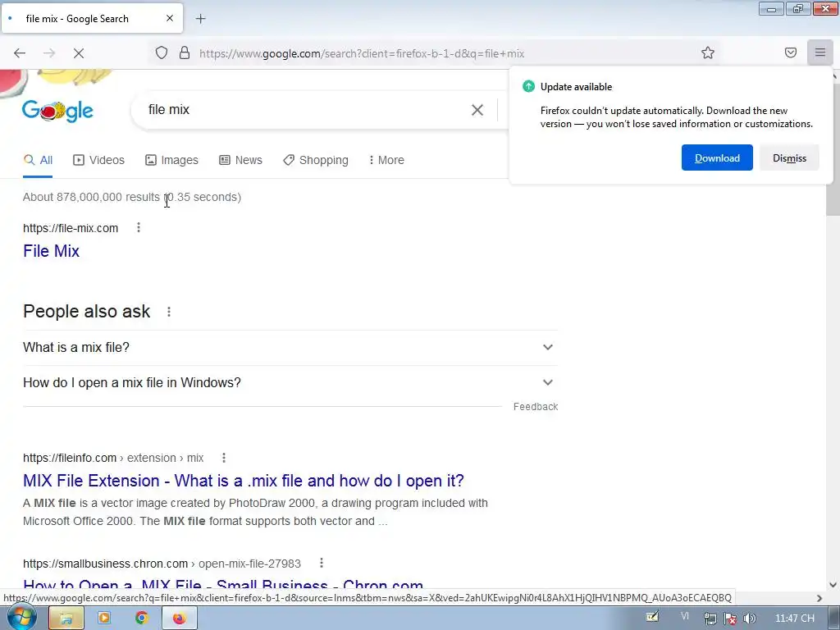Screen dimensions: 840x630
Task: Launch the media player taskbar icon
Action: [x=104, y=619]
